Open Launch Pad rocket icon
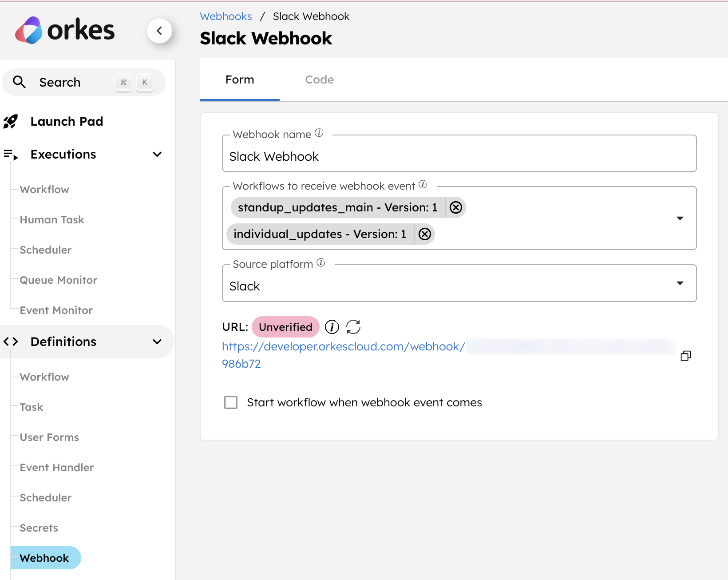728x580 pixels. pyautogui.click(x=11, y=121)
